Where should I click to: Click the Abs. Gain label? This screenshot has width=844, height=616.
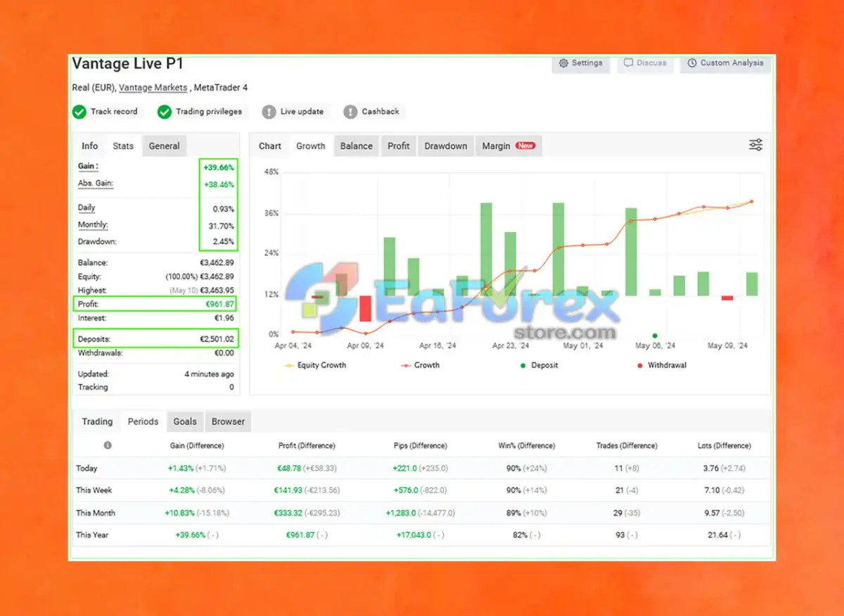coord(95,184)
